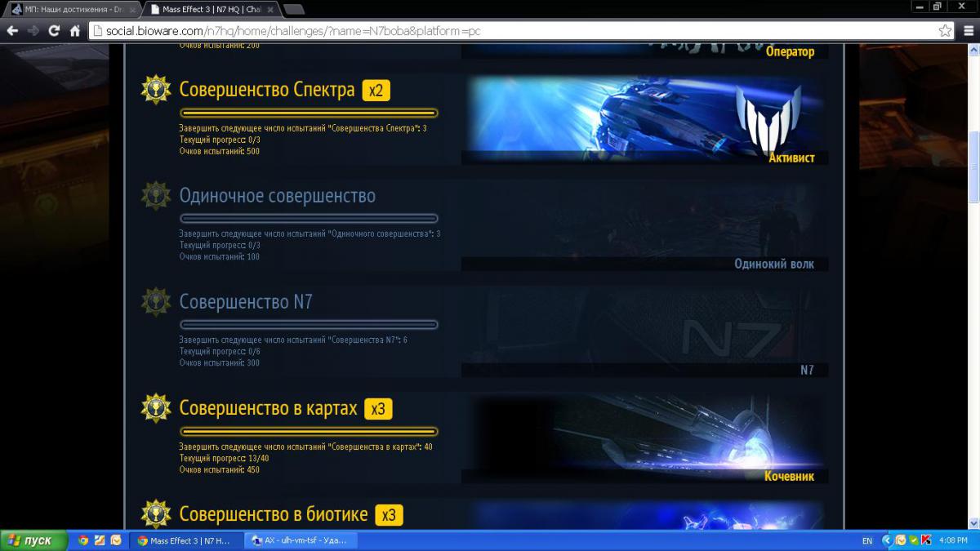Viewport: 980px width, 551px height.
Task: Launch Chrome from the quick launch bar
Action: pos(82,540)
